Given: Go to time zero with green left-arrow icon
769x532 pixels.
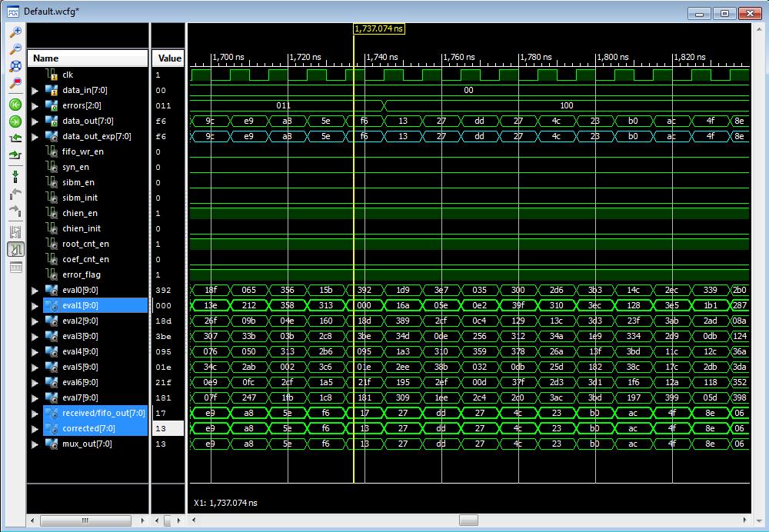Looking at the screenshot, I should pyautogui.click(x=15, y=104).
